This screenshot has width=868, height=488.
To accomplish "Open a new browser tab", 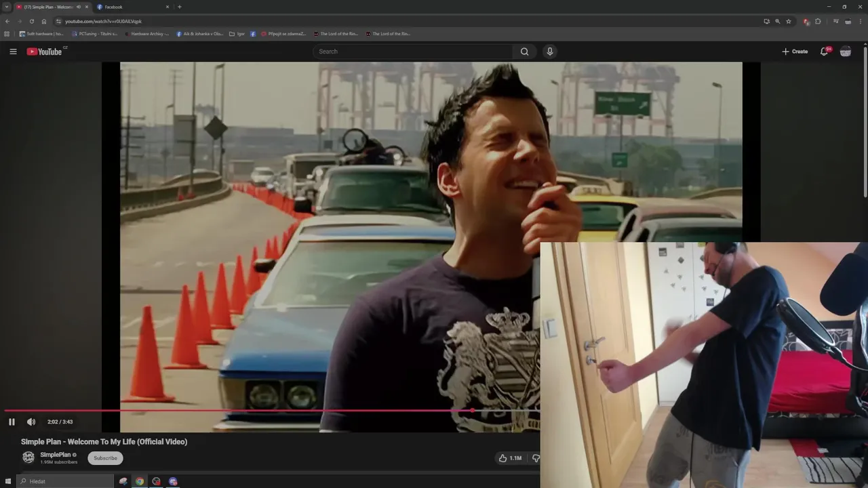I will (x=180, y=7).
